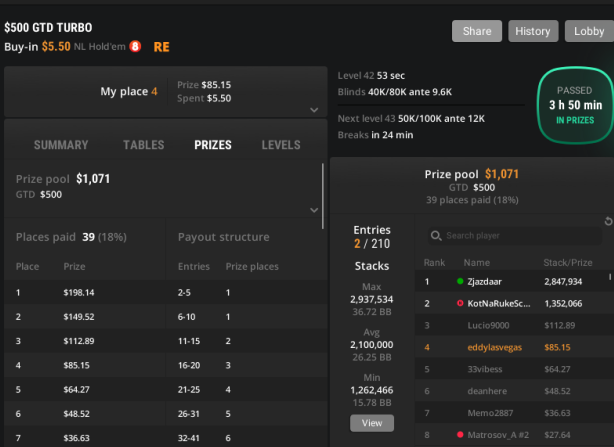Switch to the SUMMARY tab
614x447 pixels.
tap(61, 145)
